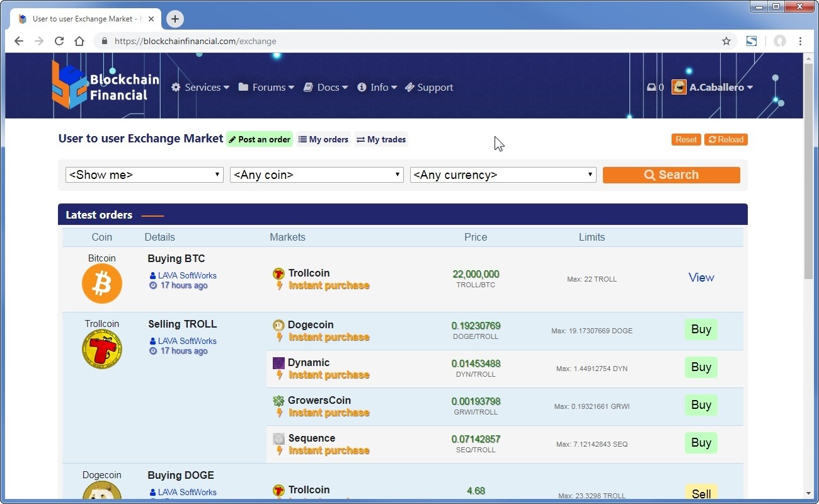The height and width of the screenshot is (504, 819).
Task: Click the browser reload page icon
Action: [x=59, y=41]
